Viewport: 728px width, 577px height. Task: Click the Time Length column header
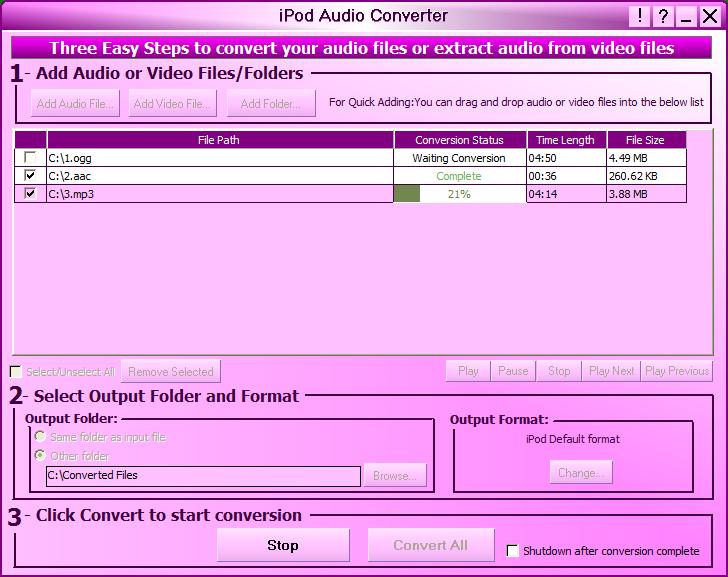(x=566, y=140)
